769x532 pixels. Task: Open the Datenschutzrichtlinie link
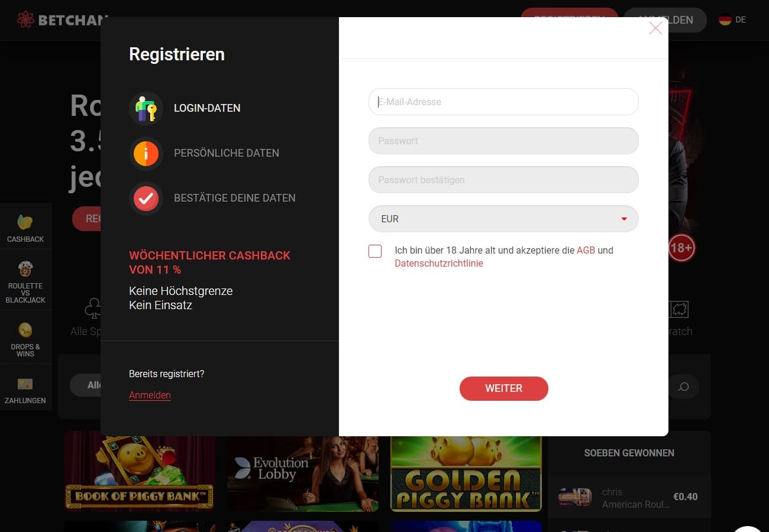(439, 264)
